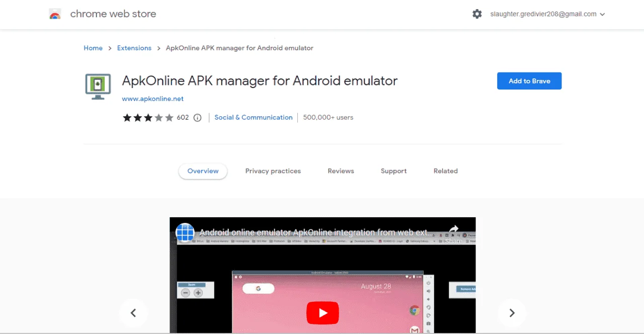This screenshot has width=644, height=334.
Task: Click the 500,000+ users text
Action: tap(328, 117)
